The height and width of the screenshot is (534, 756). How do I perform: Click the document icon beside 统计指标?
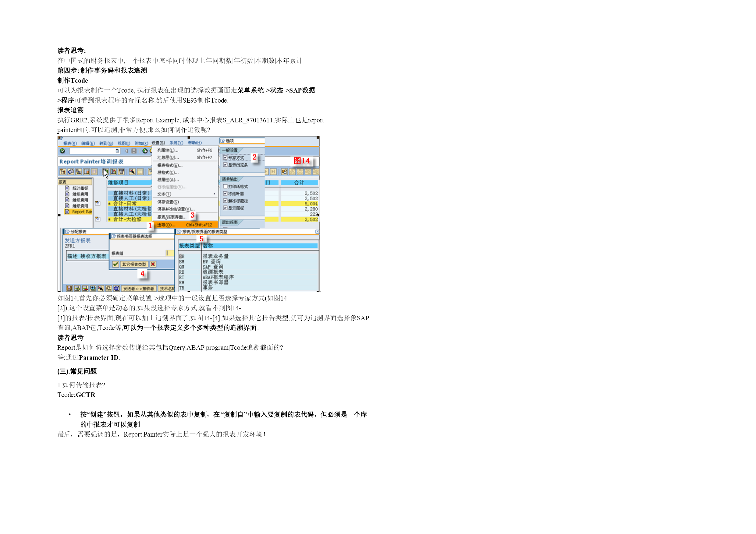[67, 188]
